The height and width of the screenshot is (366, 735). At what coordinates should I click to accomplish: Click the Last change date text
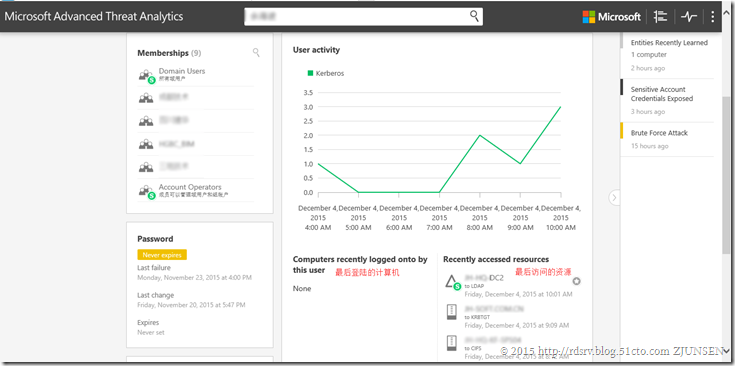191,305
